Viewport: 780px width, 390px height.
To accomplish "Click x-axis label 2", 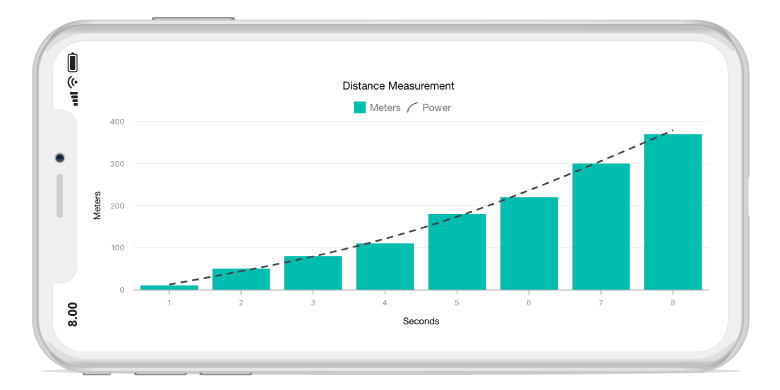I will (x=241, y=302).
